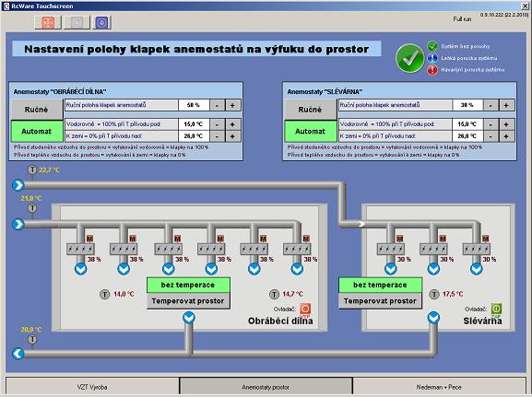Click the green Ovladač icon in Slévárna
The width and height of the screenshot is (532, 397).
pyautogui.click(x=496, y=309)
